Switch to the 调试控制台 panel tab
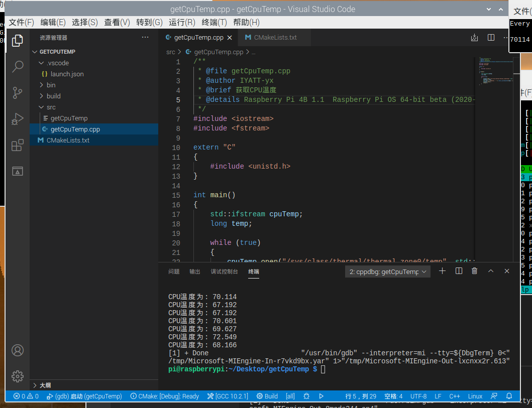This screenshot has width=532, height=408. 224,271
